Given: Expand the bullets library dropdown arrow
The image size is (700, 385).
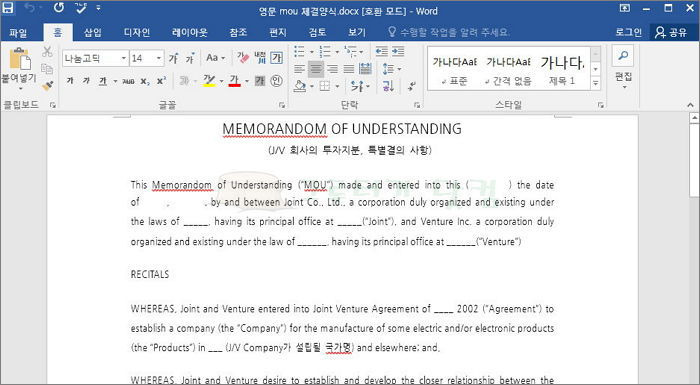Looking at the screenshot, I should [x=311, y=52].
